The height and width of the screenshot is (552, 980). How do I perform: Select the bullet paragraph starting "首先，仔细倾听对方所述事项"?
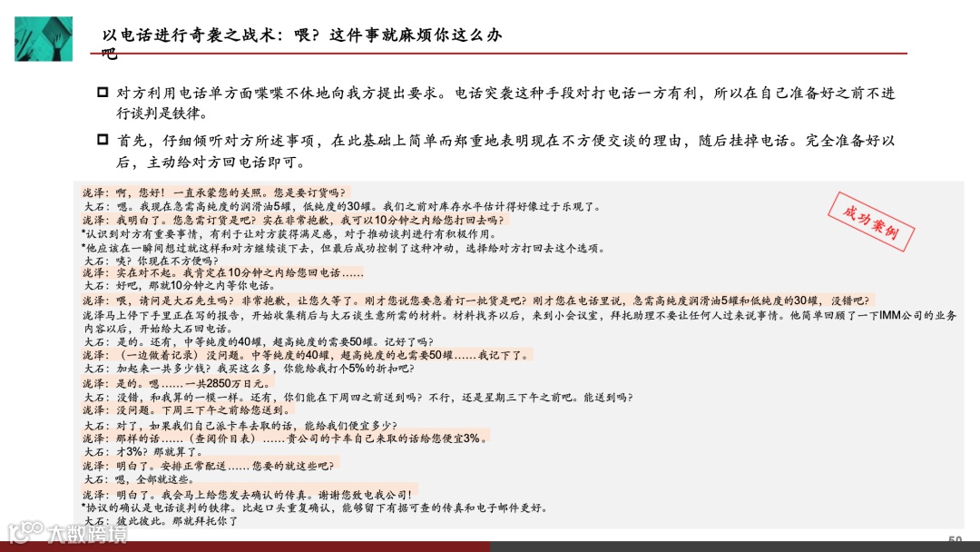click(497, 152)
